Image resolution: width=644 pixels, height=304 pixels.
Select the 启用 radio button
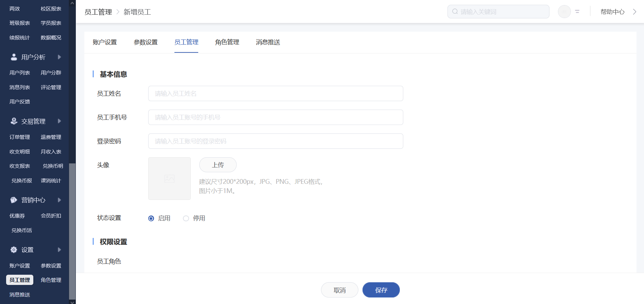click(151, 218)
